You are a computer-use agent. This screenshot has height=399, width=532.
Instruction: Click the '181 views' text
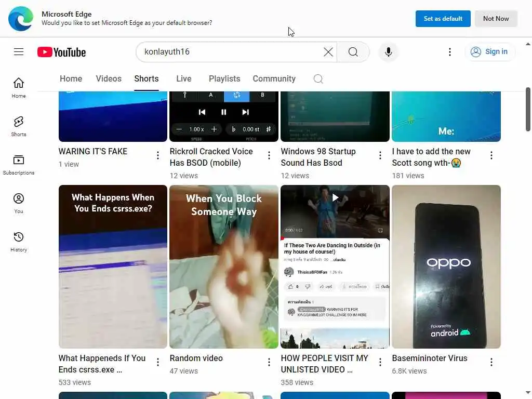pos(408,176)
